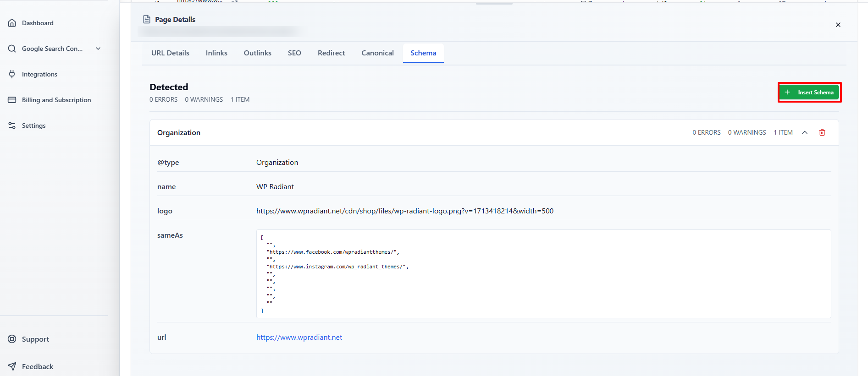Close the Page Details panel

838,25
